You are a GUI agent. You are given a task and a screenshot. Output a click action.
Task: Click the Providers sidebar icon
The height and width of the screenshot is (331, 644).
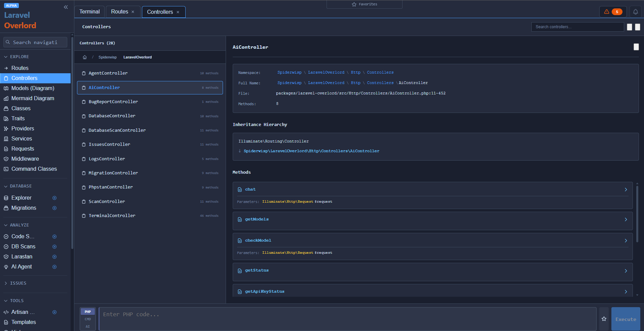pos(6,129)
